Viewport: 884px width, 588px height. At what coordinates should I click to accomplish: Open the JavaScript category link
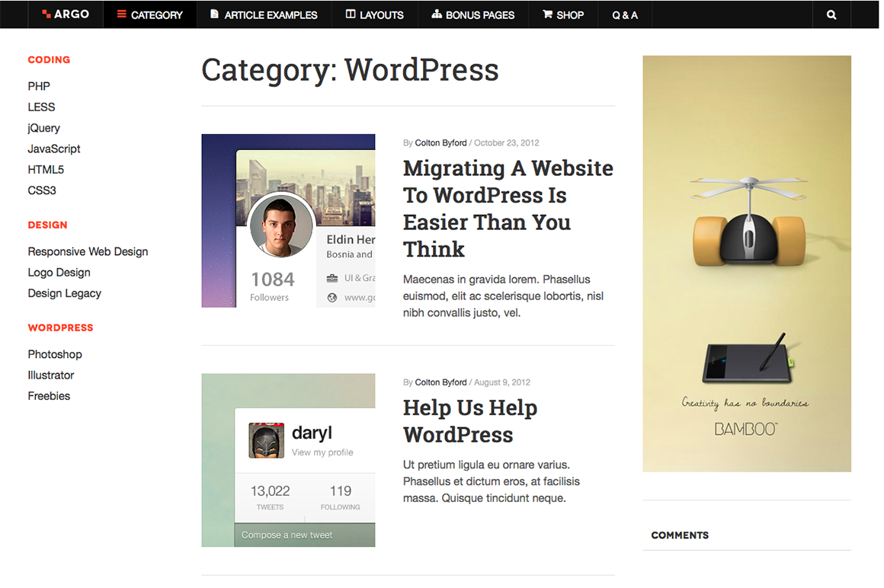point(54,149)
